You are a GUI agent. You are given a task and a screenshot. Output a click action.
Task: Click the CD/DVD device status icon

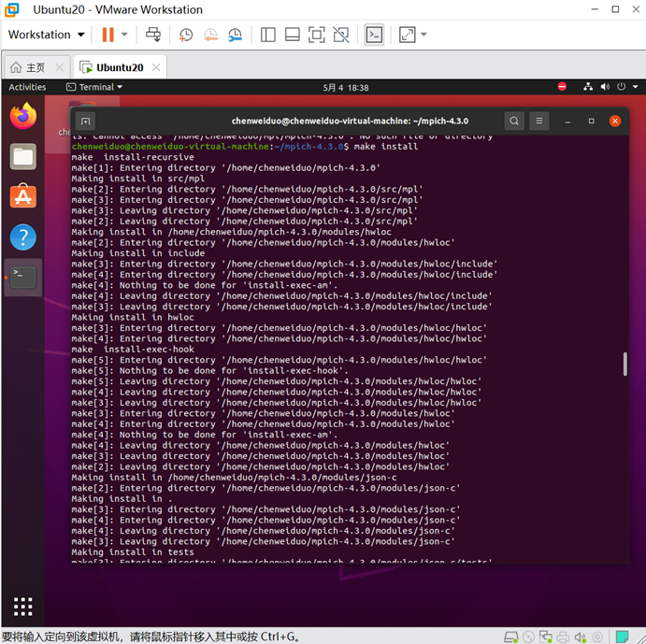[x=528, y=637]
